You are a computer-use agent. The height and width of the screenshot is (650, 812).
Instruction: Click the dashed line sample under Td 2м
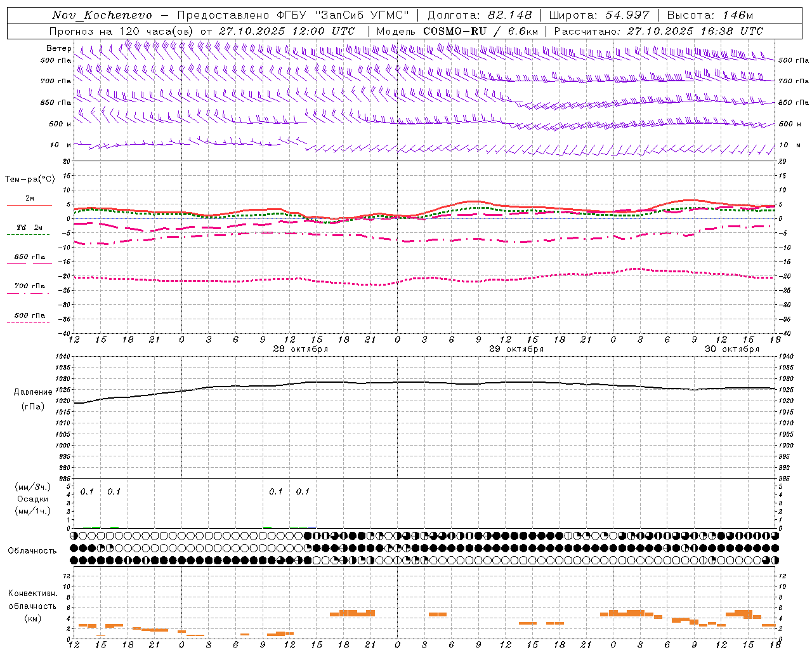28,235
